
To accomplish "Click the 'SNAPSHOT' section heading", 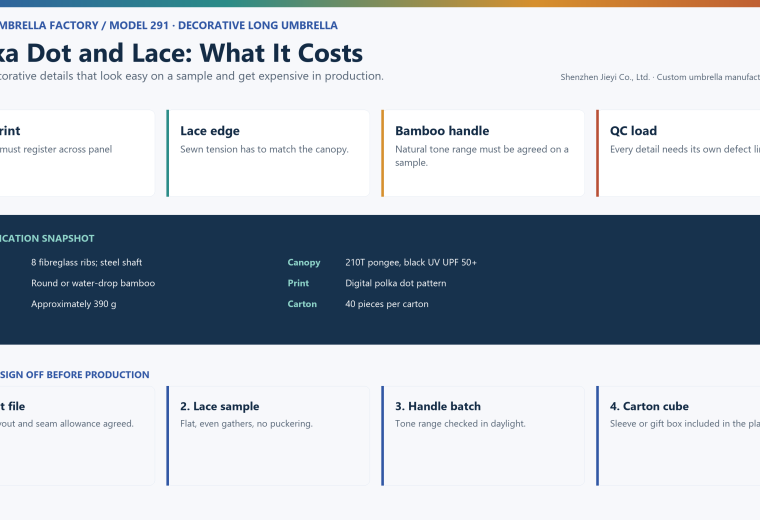I will tap(68, 238).
